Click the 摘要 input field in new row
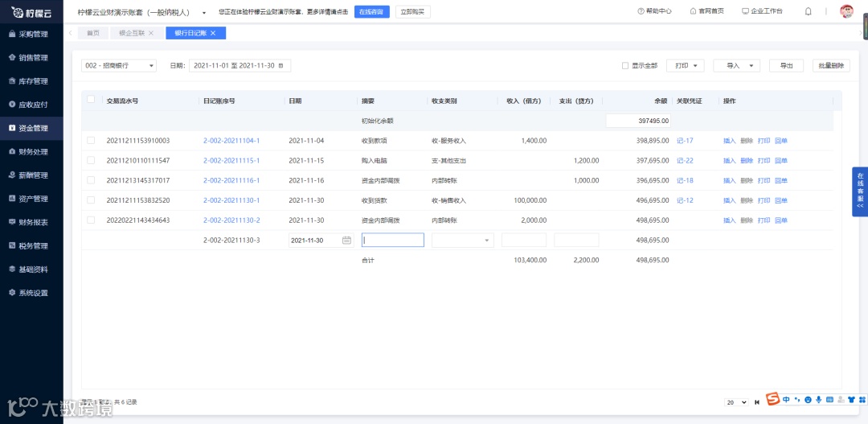 click(392, 240)
